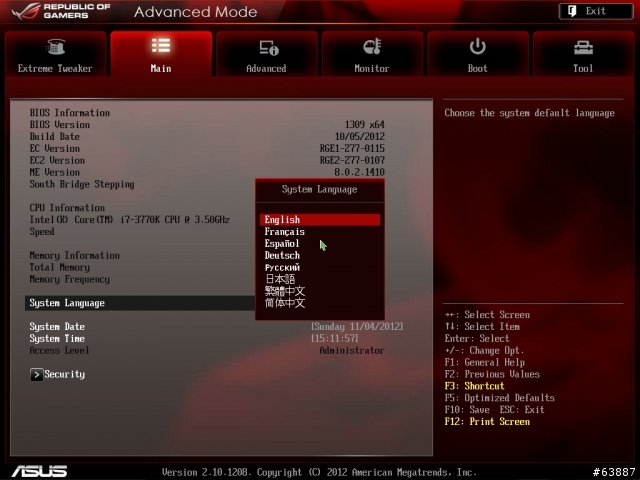Screen dimensions: 640x480
Task: Click the 1309 x64 BIOS version value
Action: (x=365, y=124)
